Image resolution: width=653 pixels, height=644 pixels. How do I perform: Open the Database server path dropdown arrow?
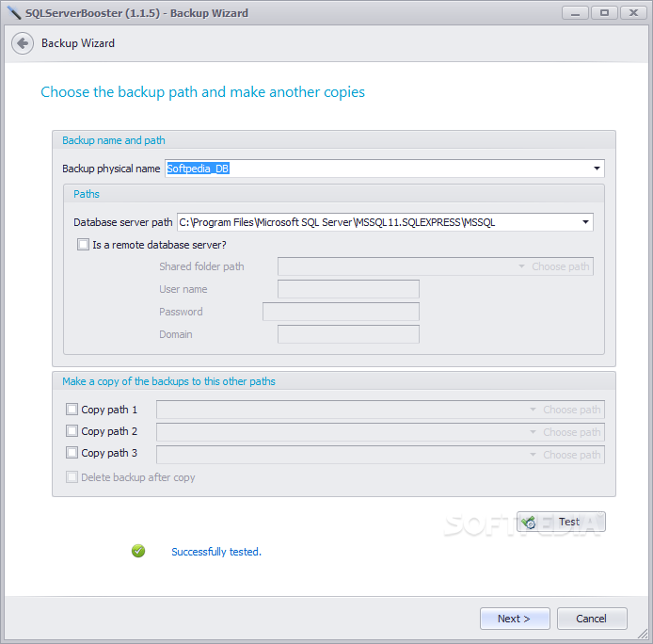585,222
